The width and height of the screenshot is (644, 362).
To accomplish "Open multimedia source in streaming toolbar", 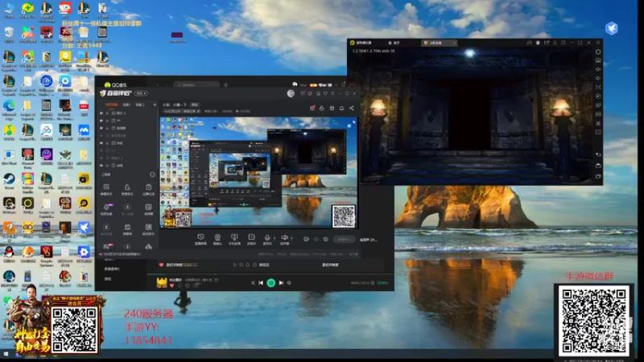I will (251, 239).
